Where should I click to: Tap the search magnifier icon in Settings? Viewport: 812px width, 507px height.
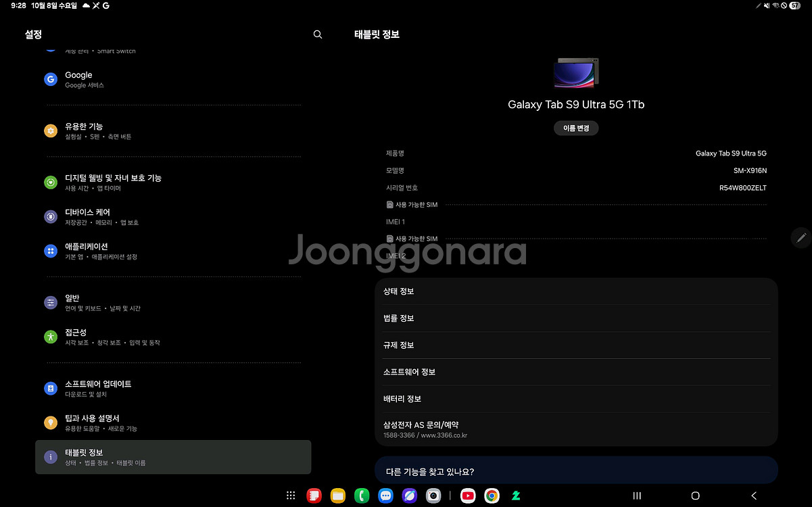click(318, 34)
